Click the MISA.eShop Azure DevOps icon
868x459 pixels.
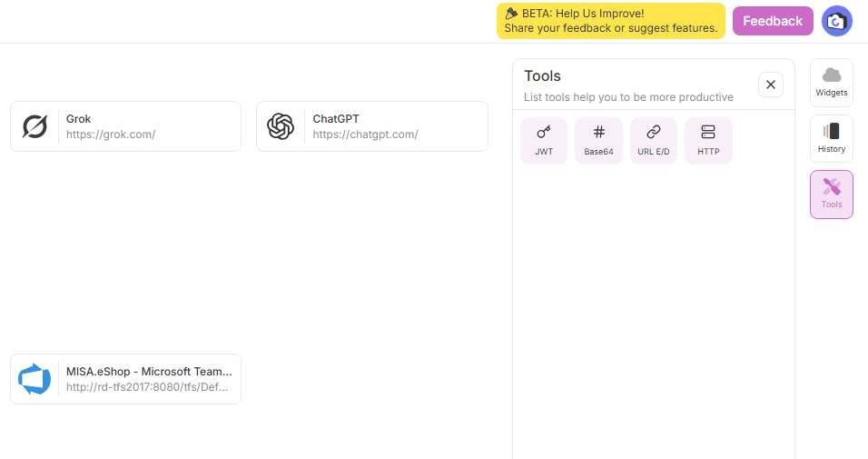point(35,379)
